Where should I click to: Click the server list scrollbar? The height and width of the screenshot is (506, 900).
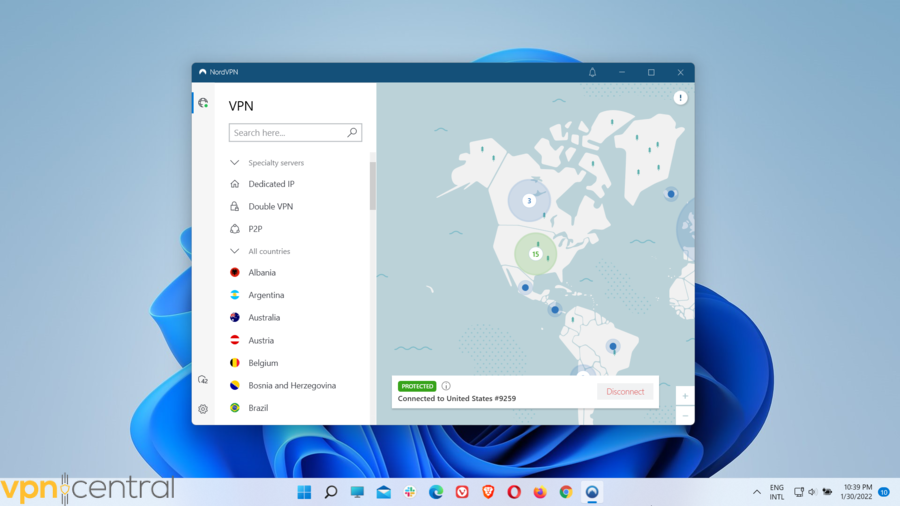[x=373, y=185]
